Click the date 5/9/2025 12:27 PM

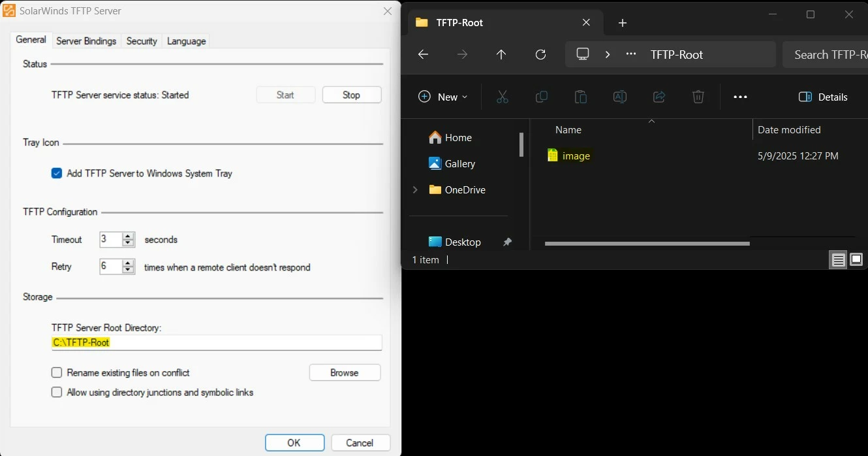[x=798, y=156]
